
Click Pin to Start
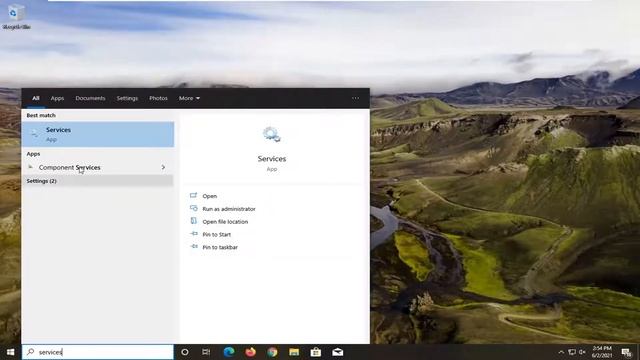pos(217,235)
